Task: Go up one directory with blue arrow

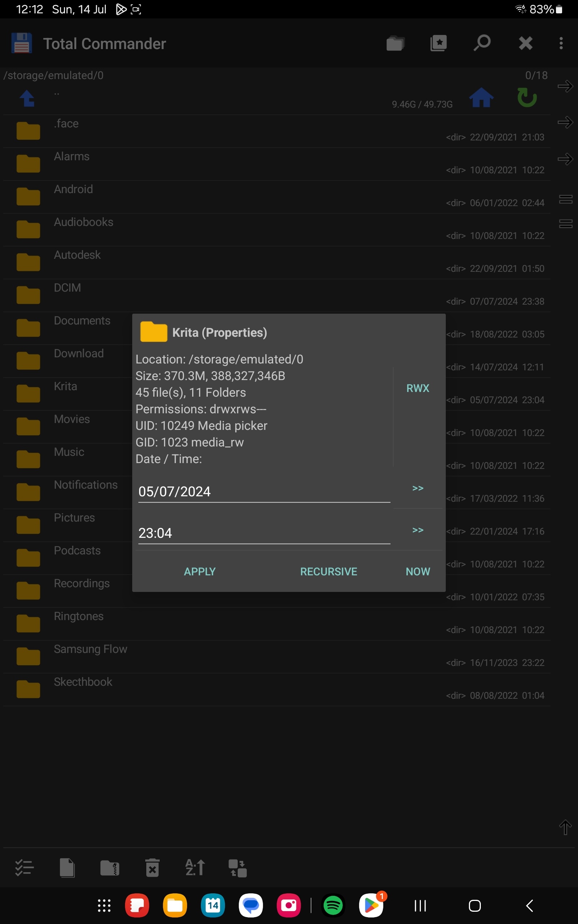Action: pyautogui.click(x=27, y=99)
